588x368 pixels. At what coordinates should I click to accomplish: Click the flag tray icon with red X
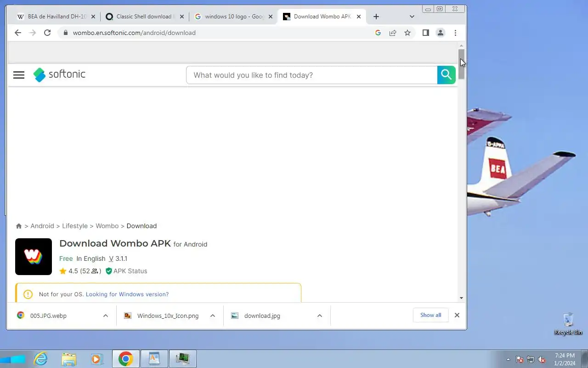520,359
